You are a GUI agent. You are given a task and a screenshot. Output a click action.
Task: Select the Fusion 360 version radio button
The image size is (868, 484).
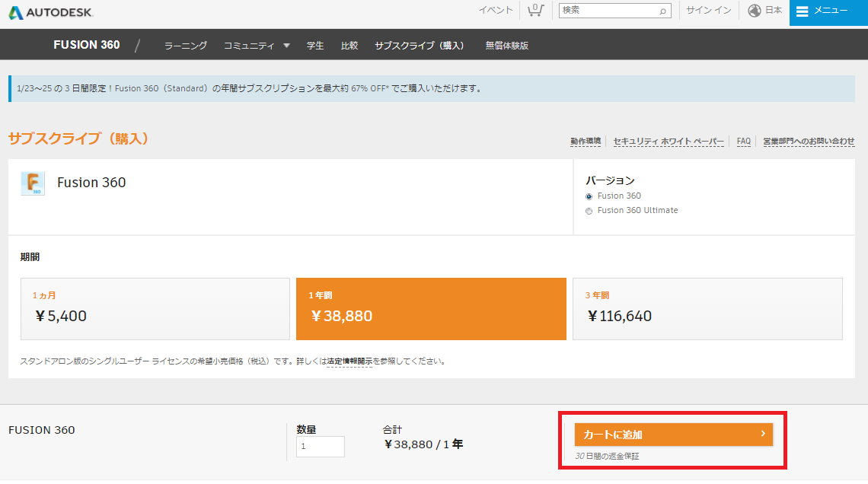pyautogui.click(x=589, y=196)
